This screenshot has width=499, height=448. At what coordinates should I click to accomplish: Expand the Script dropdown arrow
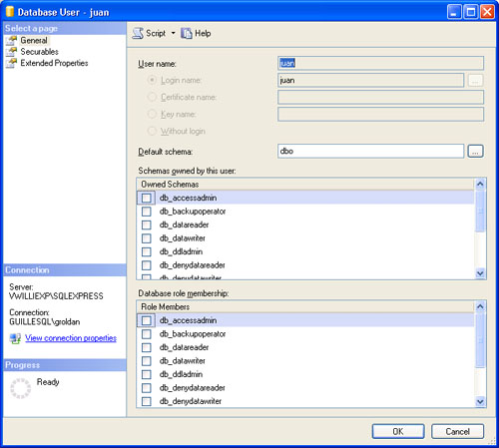coord(173,33)
